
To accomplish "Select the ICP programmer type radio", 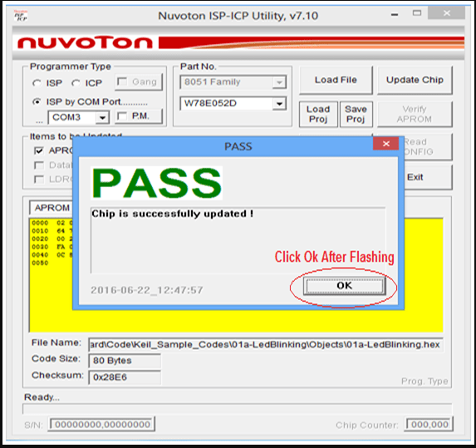I will (x=76, y=83).
